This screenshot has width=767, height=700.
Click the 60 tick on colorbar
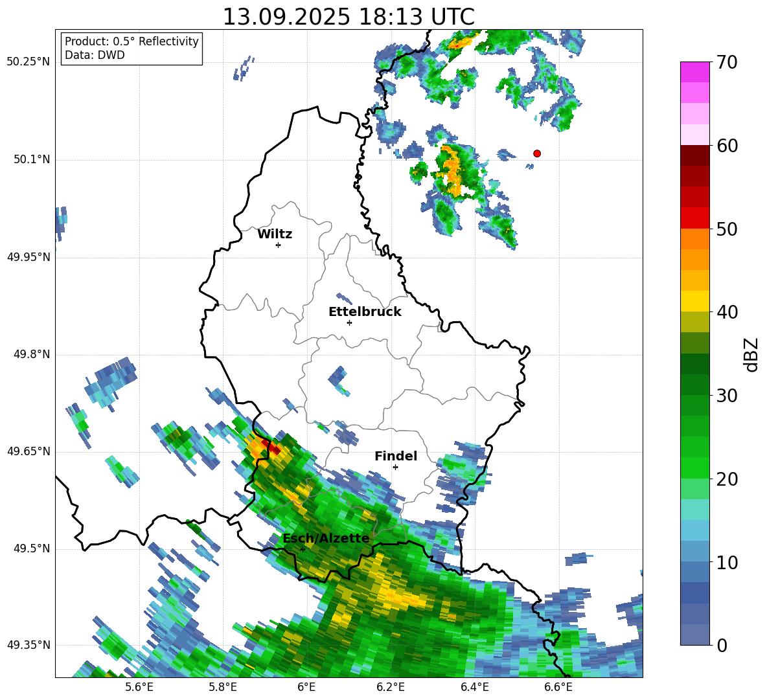click(726, 146)
